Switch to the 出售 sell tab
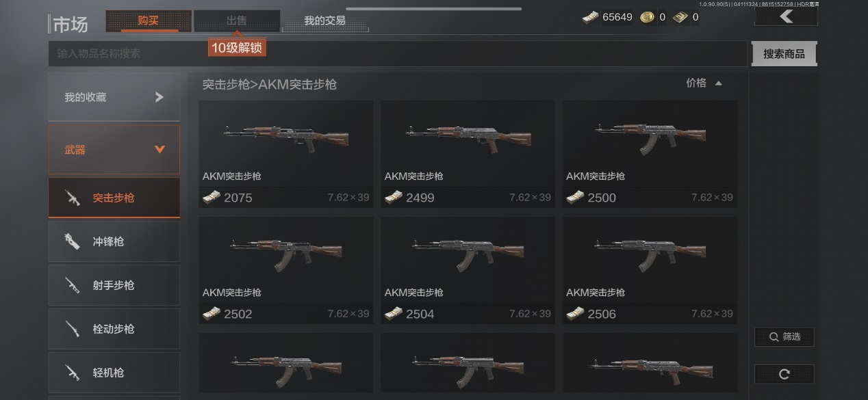 point(237,21)
